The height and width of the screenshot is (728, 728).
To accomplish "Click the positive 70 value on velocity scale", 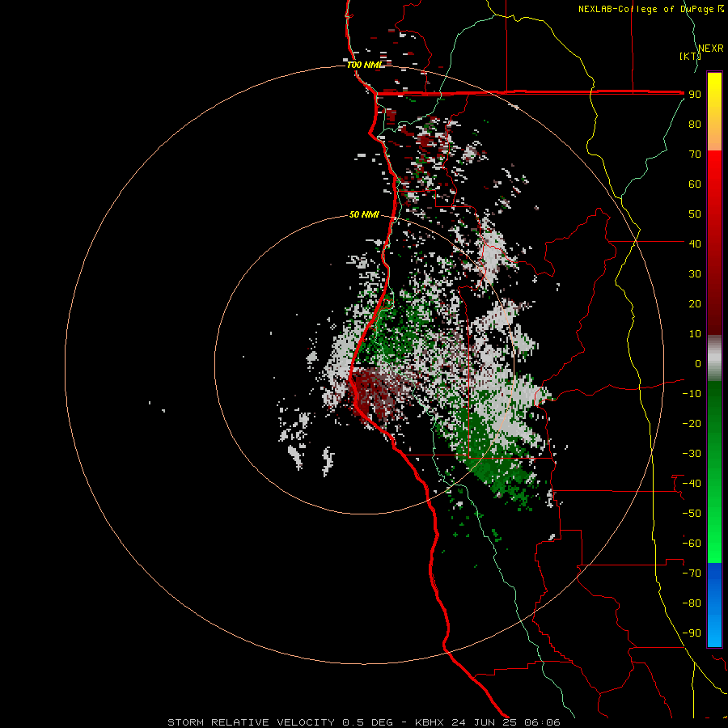I will click(695, 154).
